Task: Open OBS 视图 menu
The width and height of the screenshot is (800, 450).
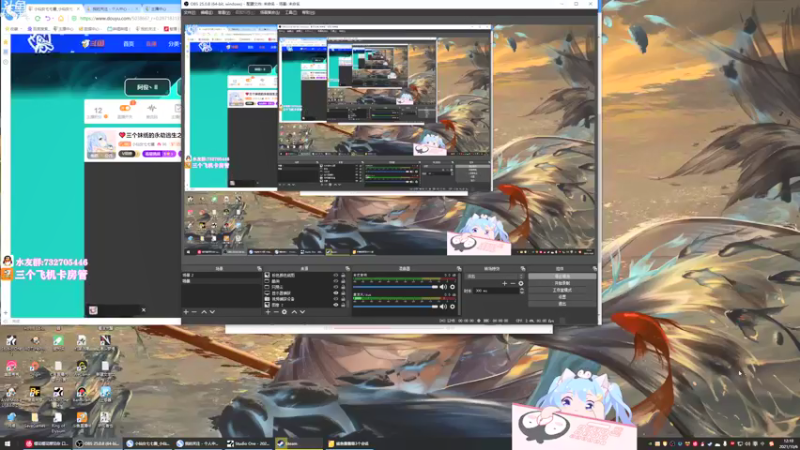Action: point(223,12)
